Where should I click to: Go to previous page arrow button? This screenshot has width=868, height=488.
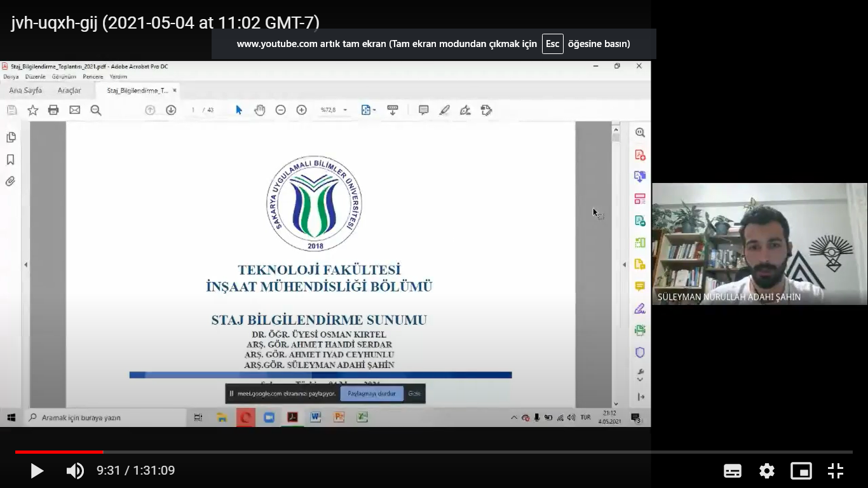pyautogui.click(x=150, y=110)
